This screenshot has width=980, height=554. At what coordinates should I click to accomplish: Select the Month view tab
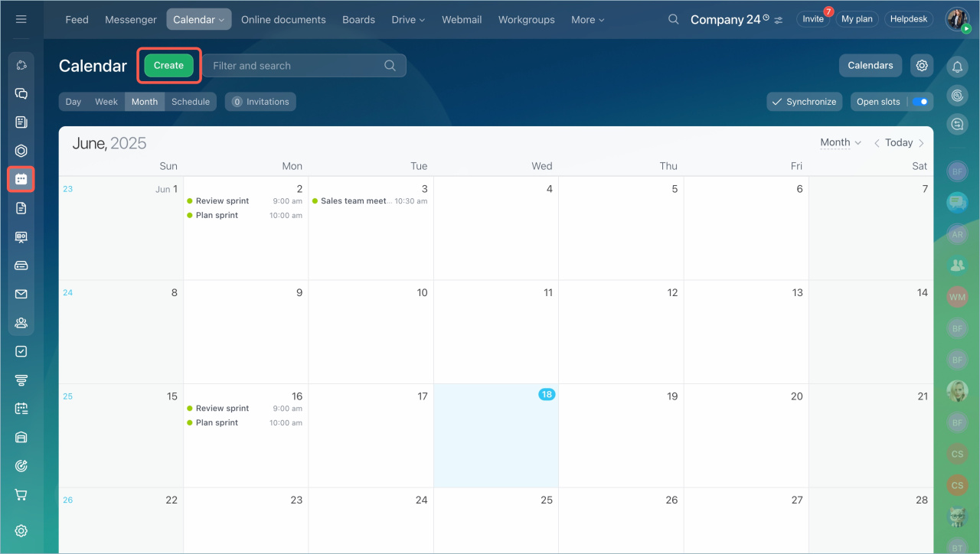point(145,102)
